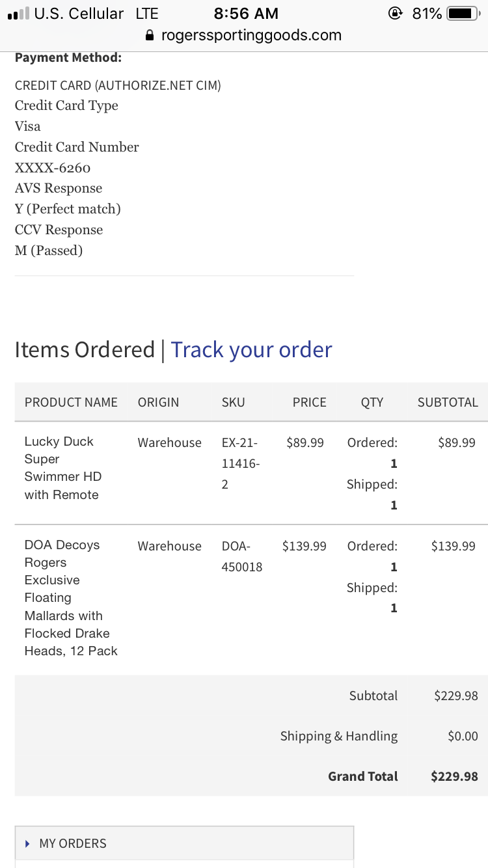Click the QTY column header
Viewport: 488px width, 868px height.
[372, 402]
